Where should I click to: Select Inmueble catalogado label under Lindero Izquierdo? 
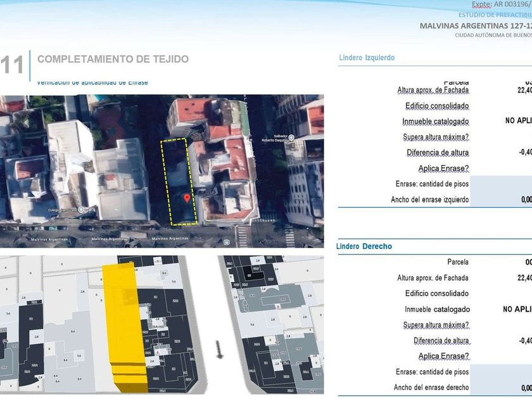pos(436,122)
